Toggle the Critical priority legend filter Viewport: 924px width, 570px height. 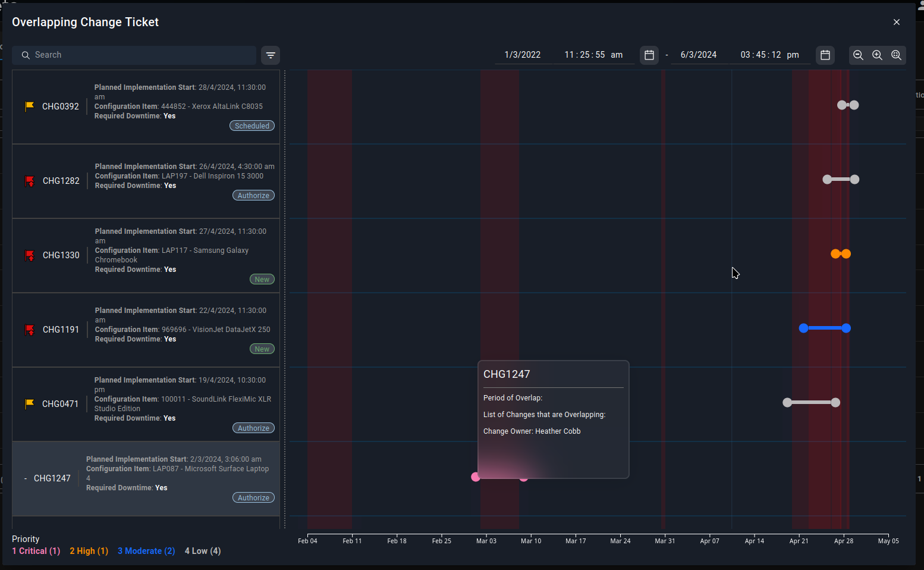point(36,551)
